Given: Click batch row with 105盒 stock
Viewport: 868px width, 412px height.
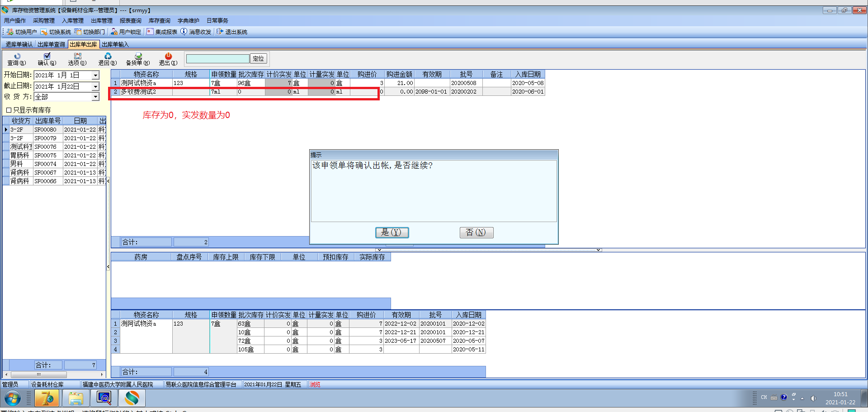Looking at the screenshot, I should click(298, 350).
